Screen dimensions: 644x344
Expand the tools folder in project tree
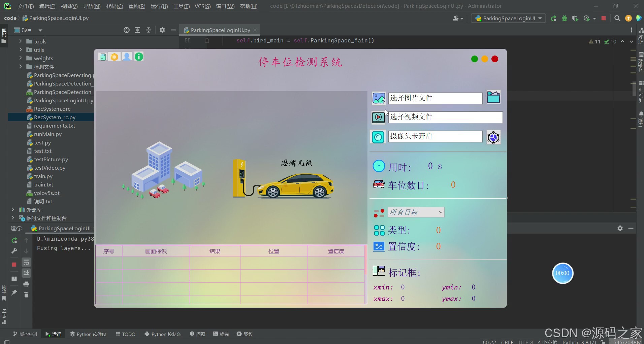pos(21,41)
